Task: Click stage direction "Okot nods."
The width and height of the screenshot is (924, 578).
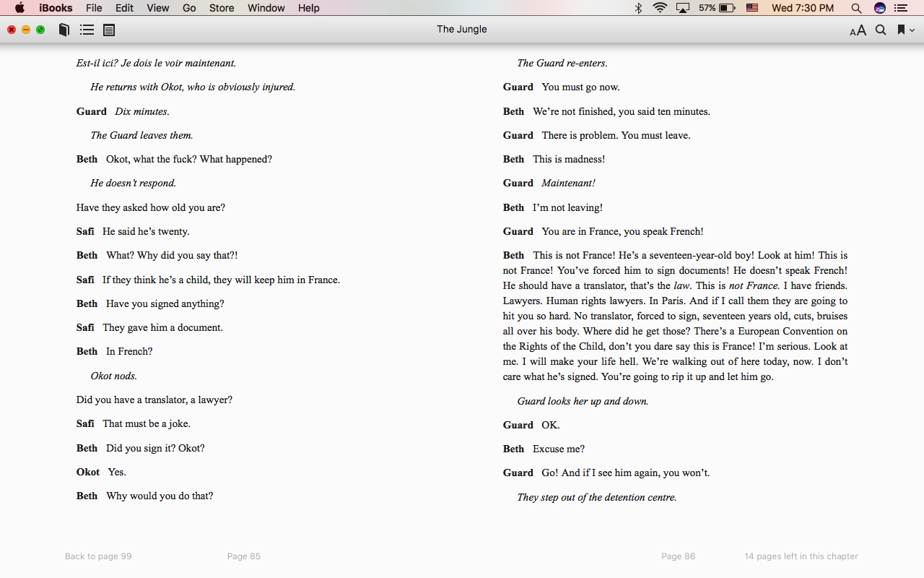Action: 113,376
